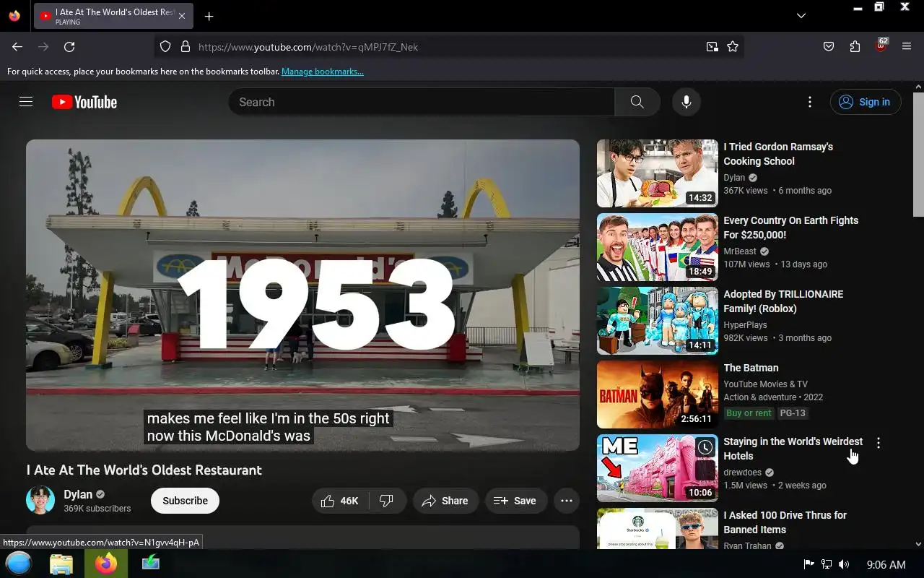
Task: Open options menu for Weirdest Hotels video
Action: [879, 443]
